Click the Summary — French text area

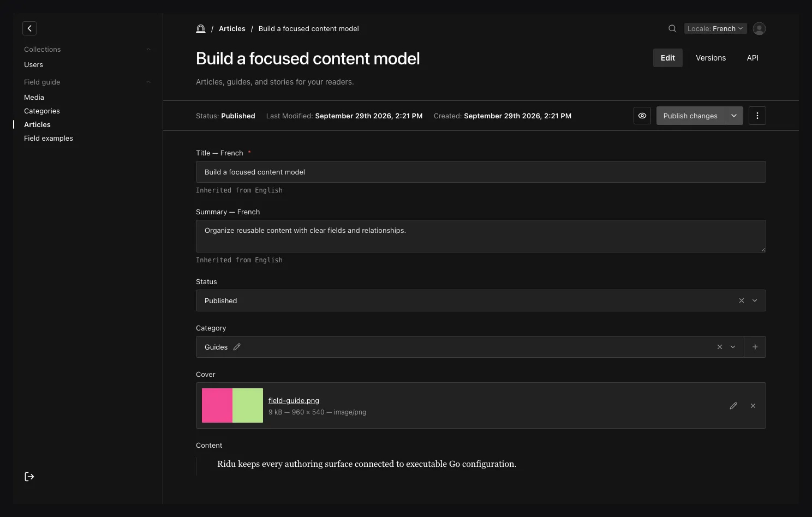tap(481, 236)
